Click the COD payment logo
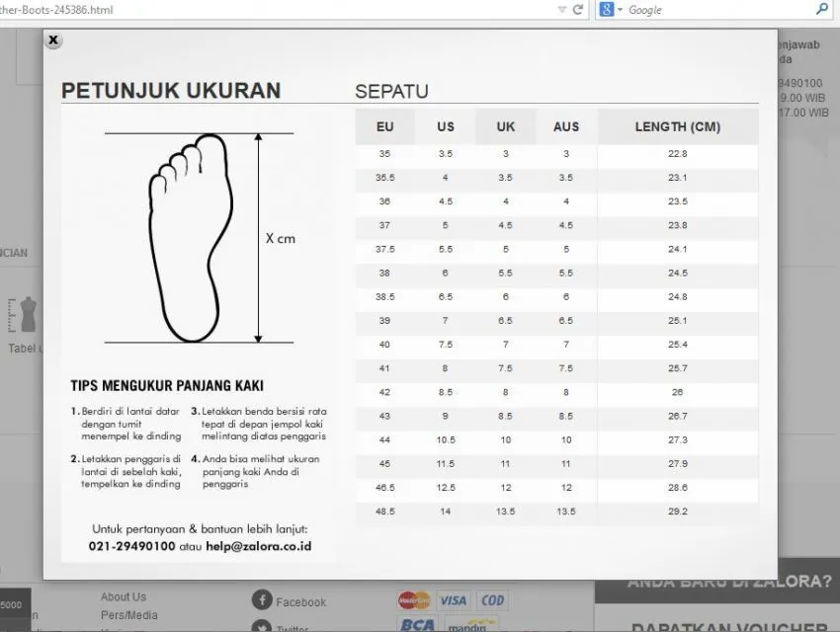 492,600
